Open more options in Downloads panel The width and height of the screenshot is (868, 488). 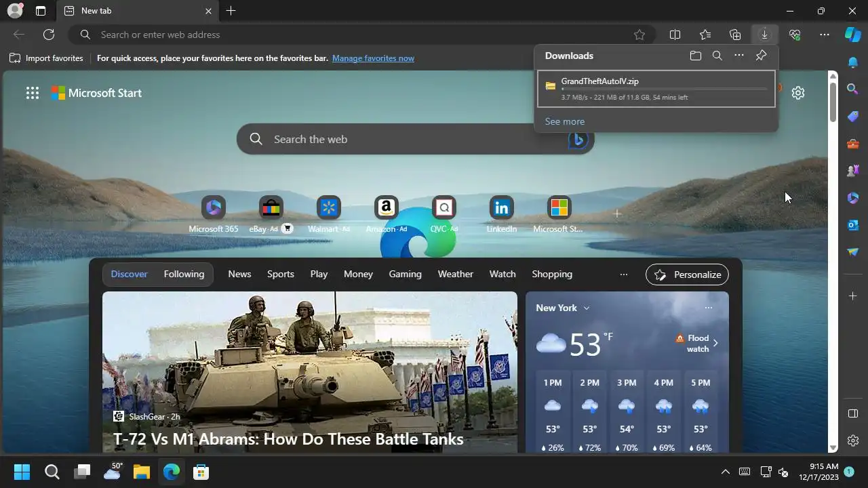(739, 56)
